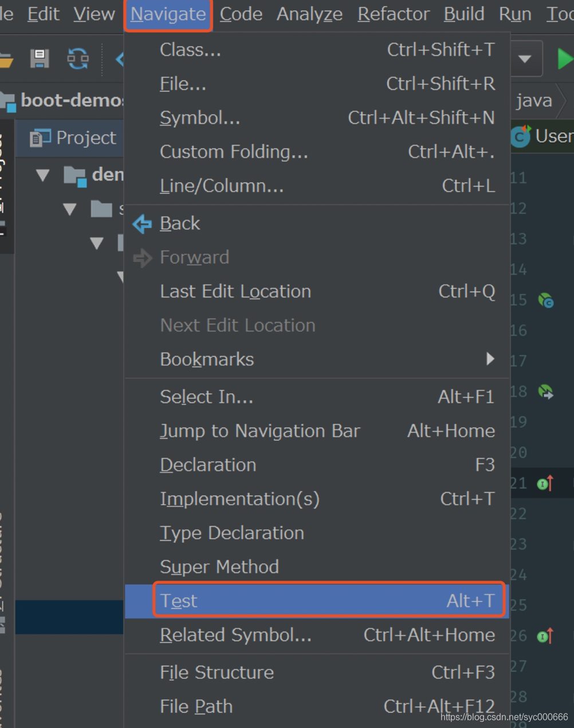Expand the Bookmarks submenu arrow
This screenshot has height=728, width=574.
click(x=490, y=359)
